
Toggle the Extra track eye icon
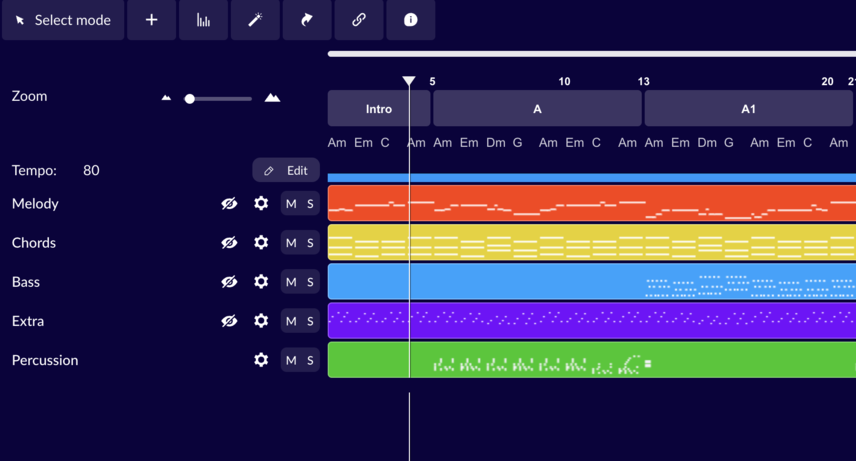click(x=229, y=321)
